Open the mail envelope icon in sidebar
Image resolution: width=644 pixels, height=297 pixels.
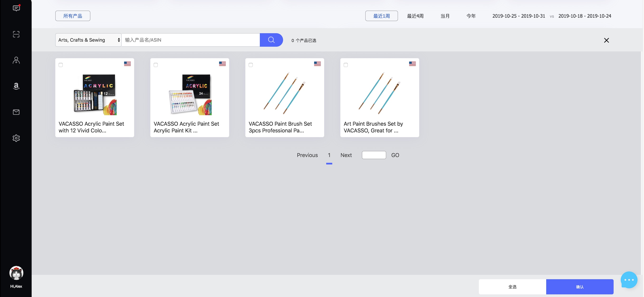pos(16,112)
